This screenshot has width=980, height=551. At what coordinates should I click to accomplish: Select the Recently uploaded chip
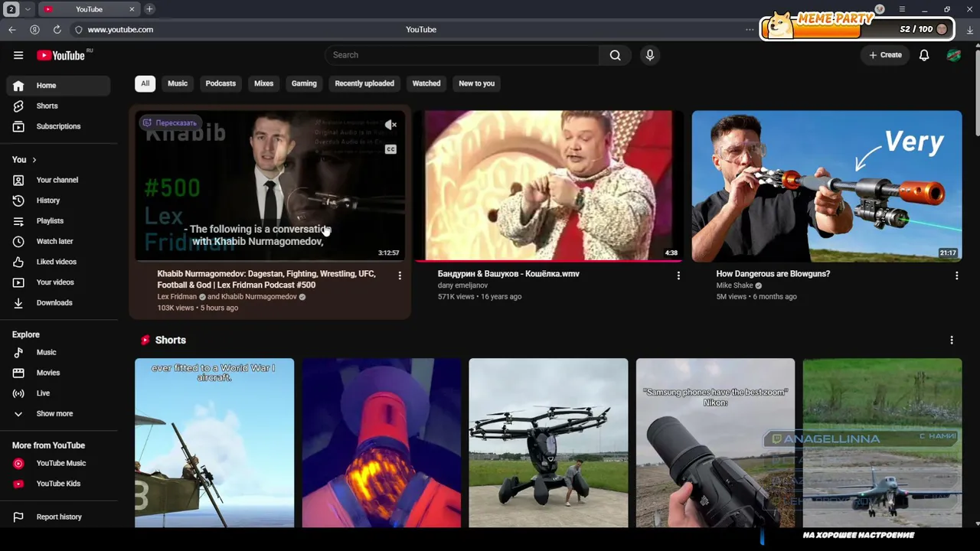[364, 83]
